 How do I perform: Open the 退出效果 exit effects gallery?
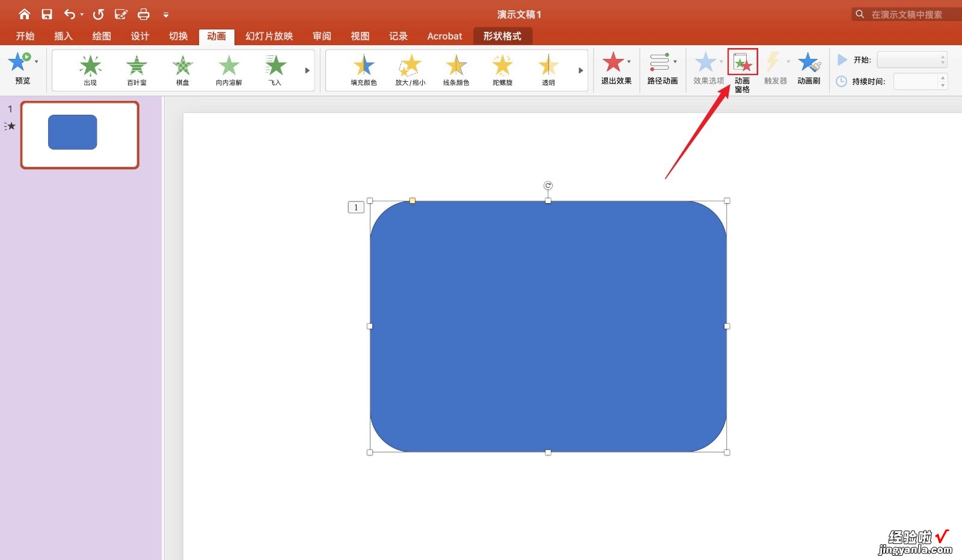(x=616, y=68)
